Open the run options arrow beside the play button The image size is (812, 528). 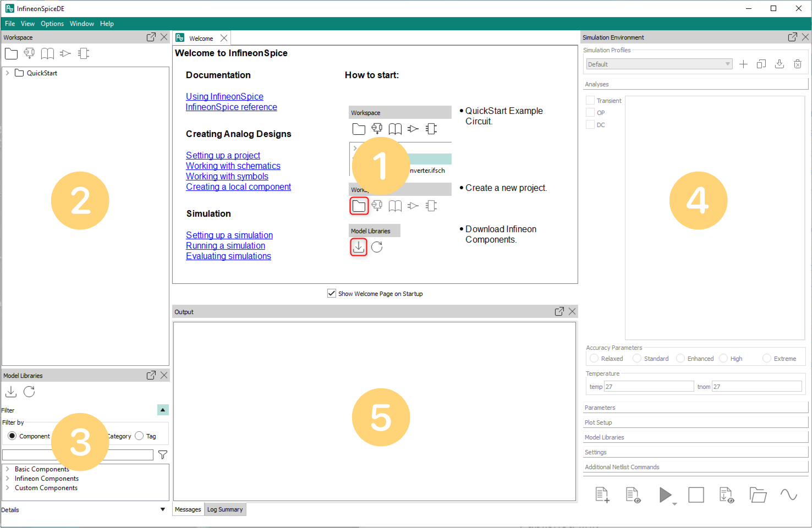point(674,504)
